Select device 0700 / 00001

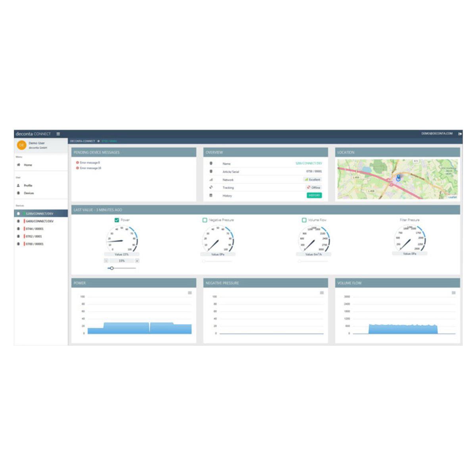tap(41, 244)
